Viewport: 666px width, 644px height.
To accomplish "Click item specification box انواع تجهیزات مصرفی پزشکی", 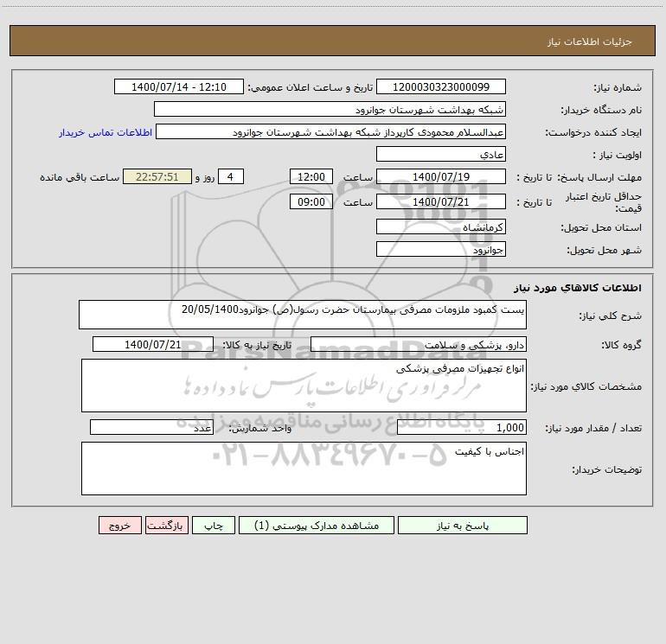I will click(x=304, y=386).
